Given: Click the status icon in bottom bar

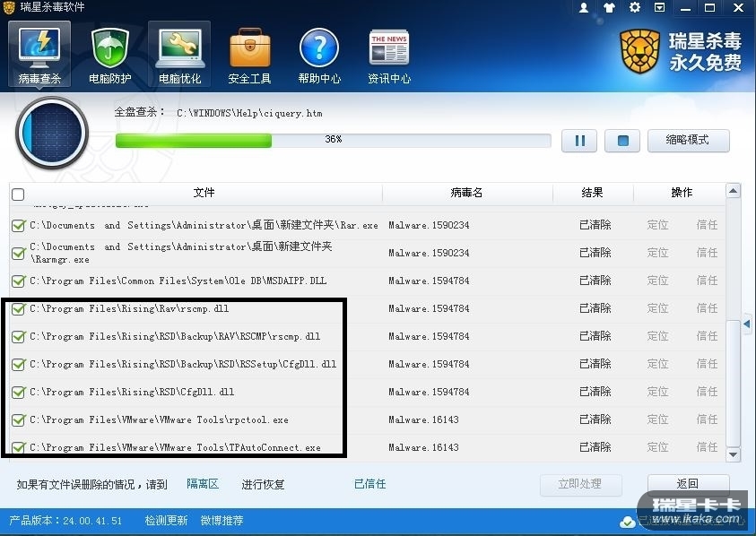Looking at the screenshot, I should (627, 522).
